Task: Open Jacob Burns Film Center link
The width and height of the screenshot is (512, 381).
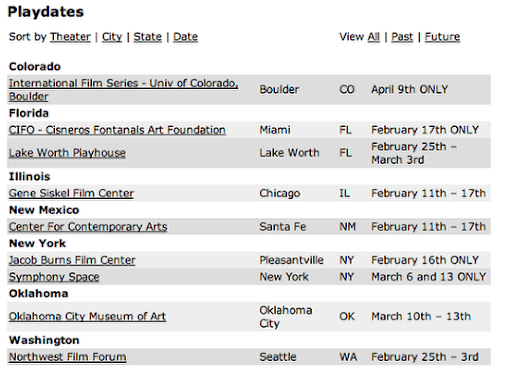Action: 72,260
